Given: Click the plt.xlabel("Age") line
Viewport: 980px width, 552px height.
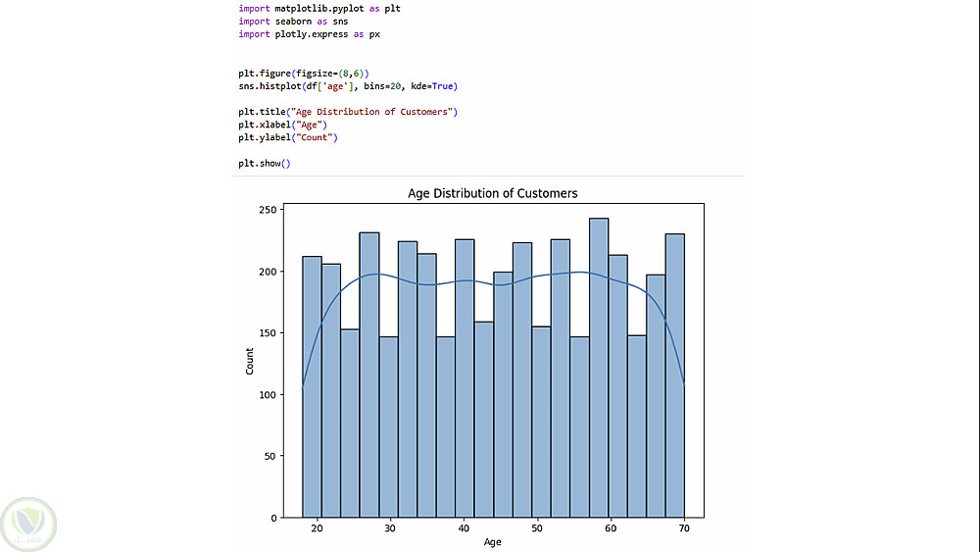Looking at the screenshot, I should point(282,125).
